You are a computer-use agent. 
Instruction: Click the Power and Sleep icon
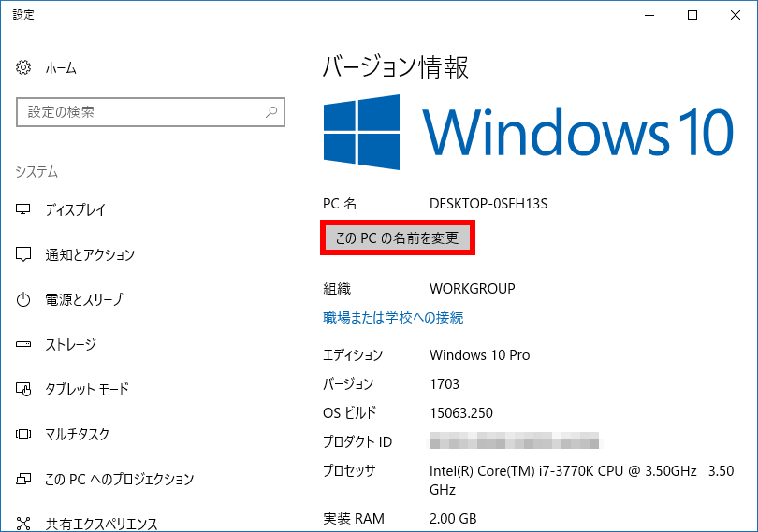23,299
